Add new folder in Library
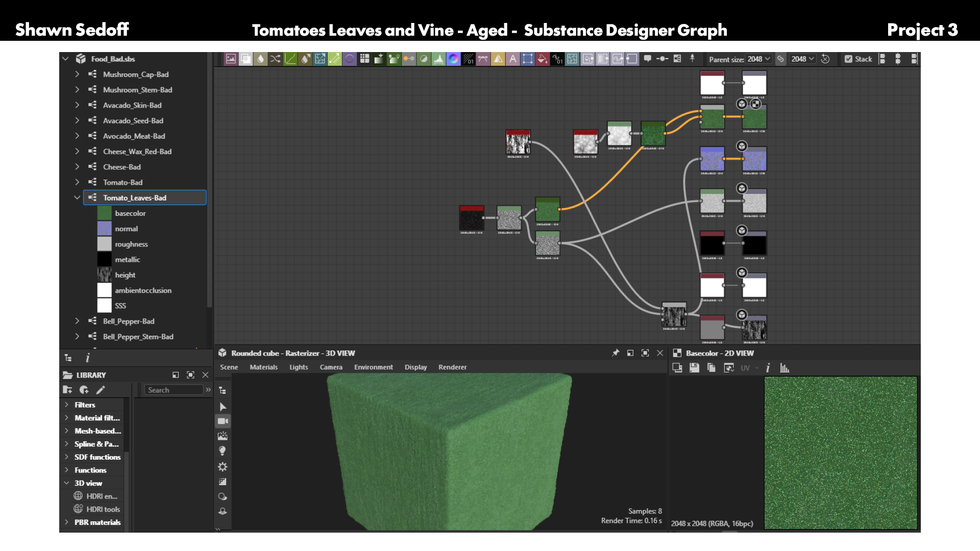The height and width of the screenshot is (551, 980). pos(67,390)
